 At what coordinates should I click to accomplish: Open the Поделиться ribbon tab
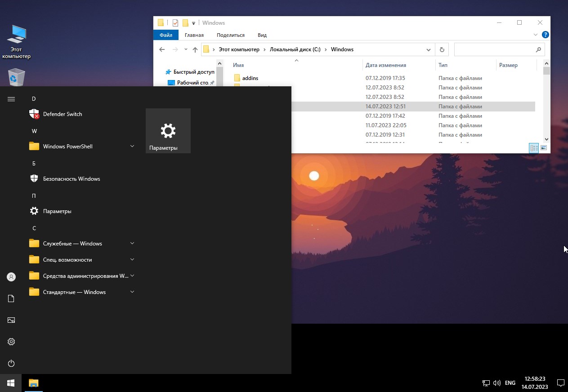[x=231, y=35]
